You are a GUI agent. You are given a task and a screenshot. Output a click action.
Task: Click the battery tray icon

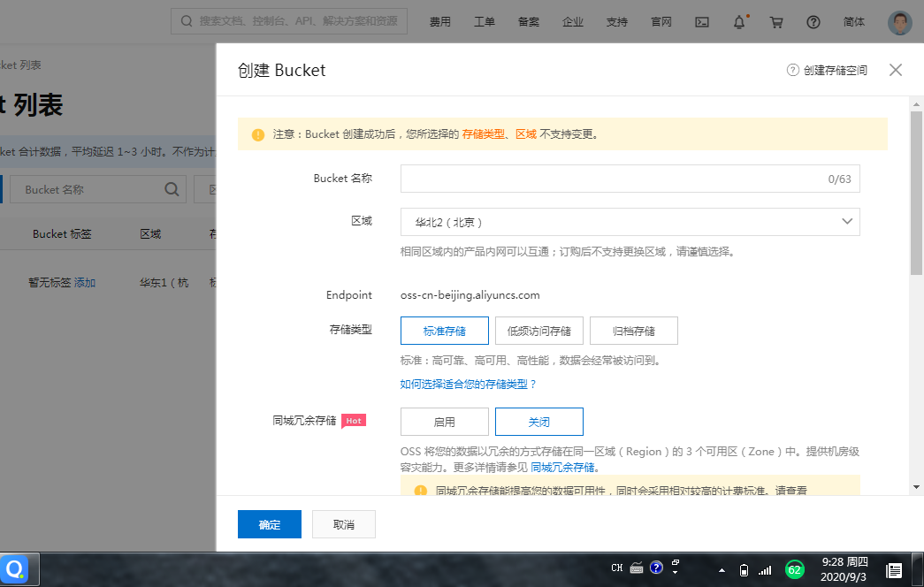coord(745,570)
